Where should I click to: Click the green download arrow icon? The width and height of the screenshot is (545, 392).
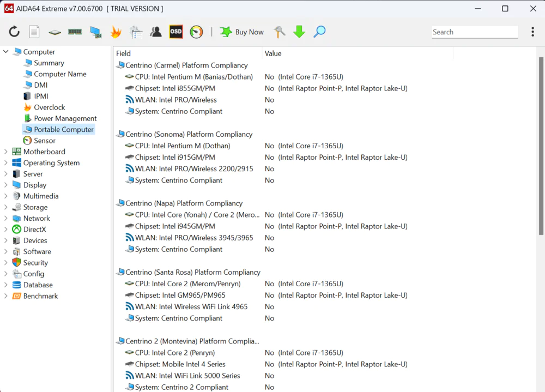[x=299, y=32]
